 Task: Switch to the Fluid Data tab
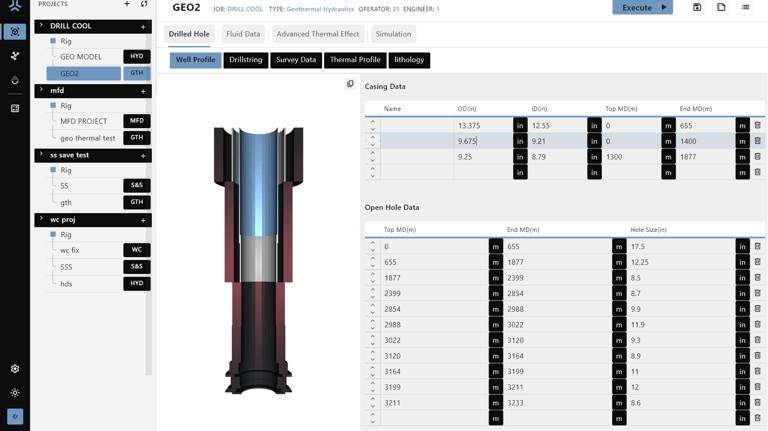(x=243, y=34)
